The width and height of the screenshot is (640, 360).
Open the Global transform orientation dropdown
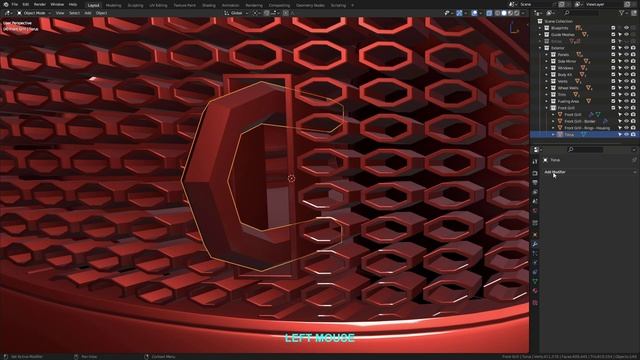(x=236, y=13)
